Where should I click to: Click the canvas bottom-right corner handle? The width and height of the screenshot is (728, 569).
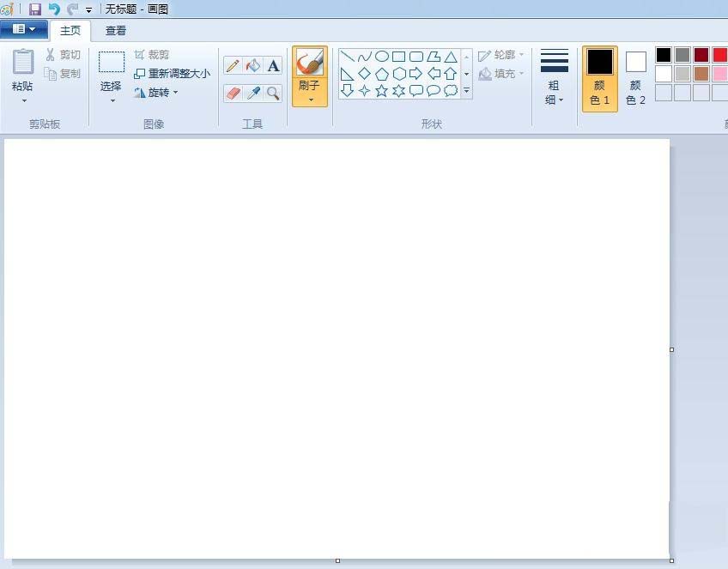(x=672, y=560)
